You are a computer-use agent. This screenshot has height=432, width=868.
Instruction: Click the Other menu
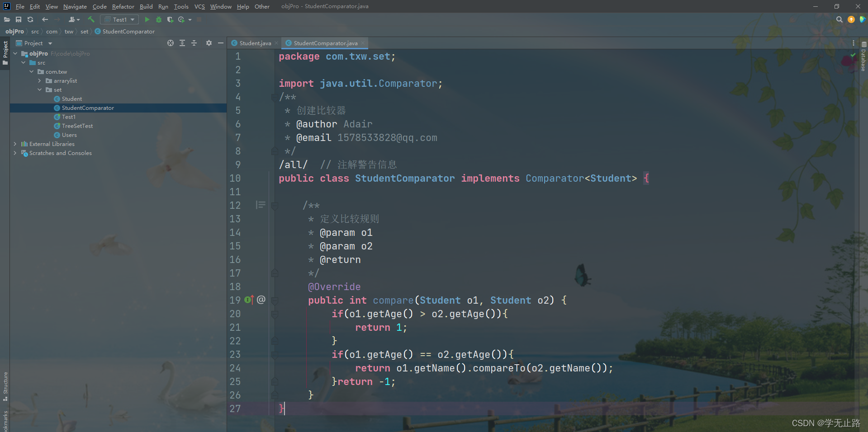(262, 6)
